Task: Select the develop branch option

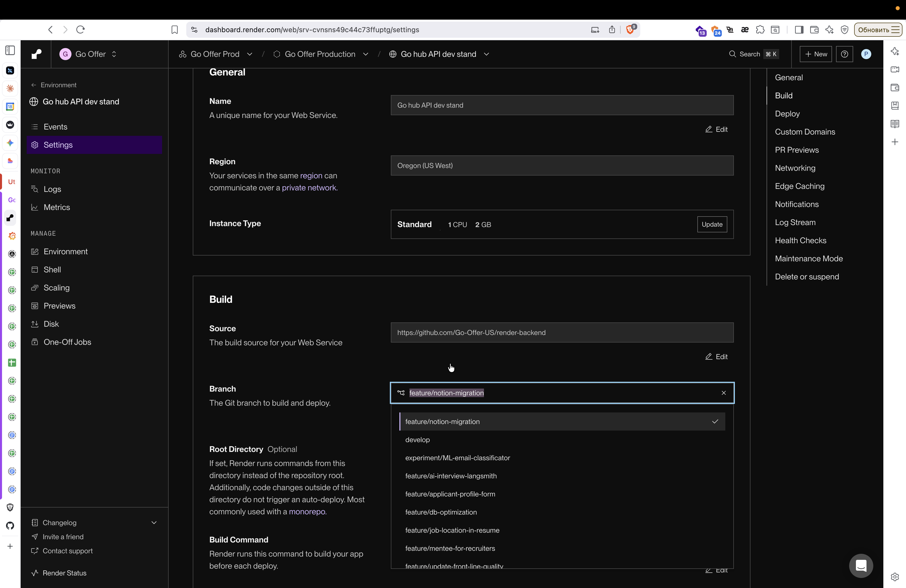Action: click(x=562, y=440)
